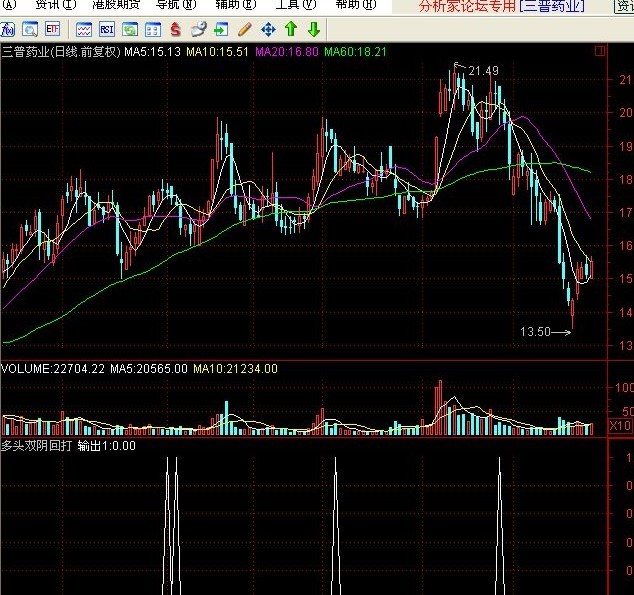Click the red dollar sign icon
The image size is (634, 595).
click(175, 30)
